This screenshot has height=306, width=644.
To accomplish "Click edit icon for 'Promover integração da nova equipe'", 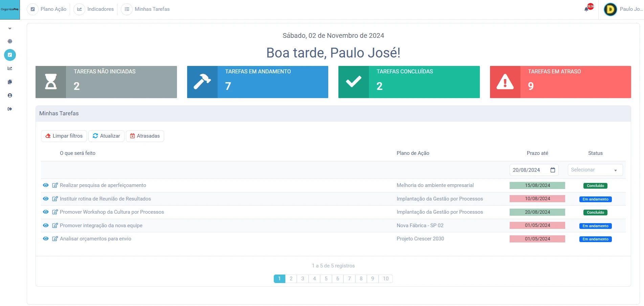I will 55,226.
